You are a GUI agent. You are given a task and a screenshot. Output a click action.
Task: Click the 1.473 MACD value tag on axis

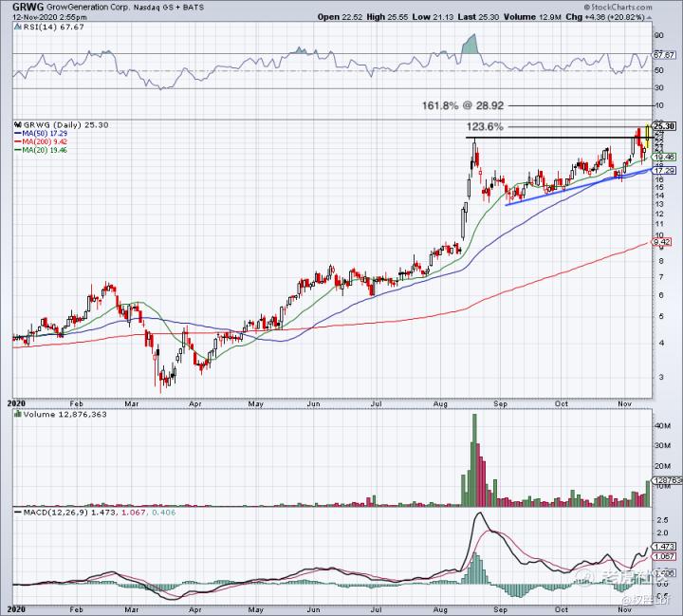[x=664, y=547]
